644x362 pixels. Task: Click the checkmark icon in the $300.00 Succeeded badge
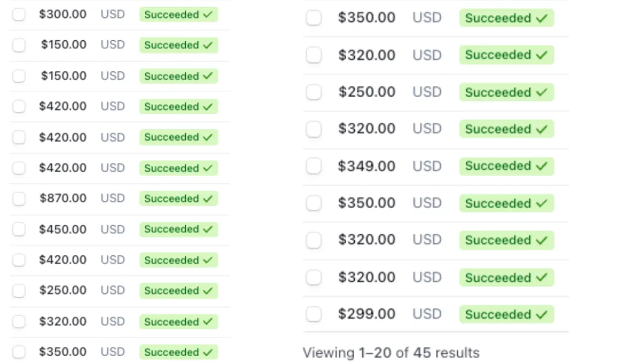click(x=208, y=15)
